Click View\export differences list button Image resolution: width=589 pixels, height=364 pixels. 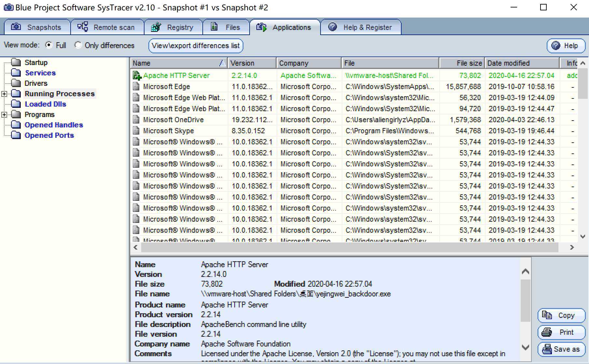[x=196, y=45]
